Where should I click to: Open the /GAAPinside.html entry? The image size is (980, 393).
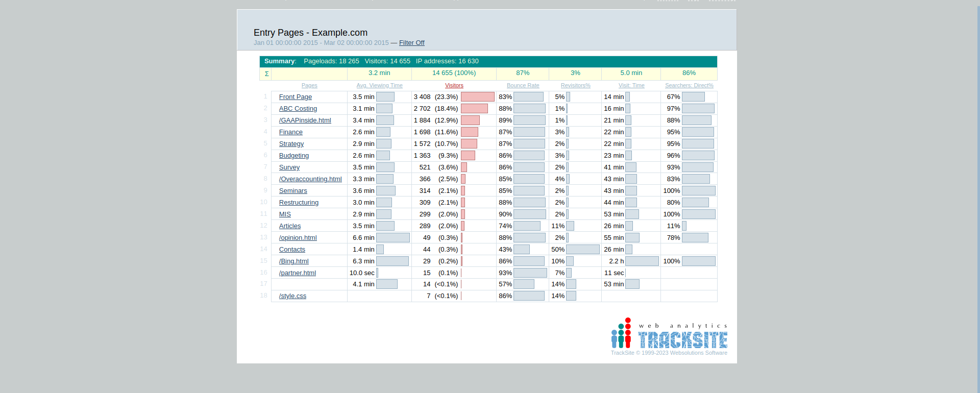tap(305, 120)
